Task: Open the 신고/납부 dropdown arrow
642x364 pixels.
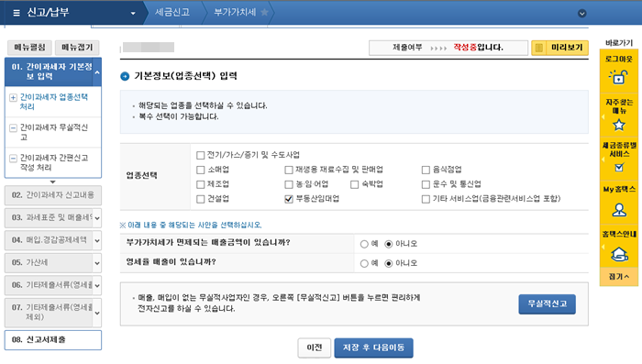Action: click(x=133, y=14)
